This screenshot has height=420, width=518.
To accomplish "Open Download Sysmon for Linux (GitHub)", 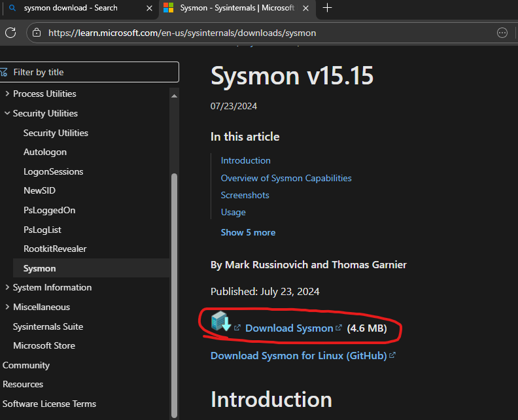I will pyautogui.click(x=299, y=356).
